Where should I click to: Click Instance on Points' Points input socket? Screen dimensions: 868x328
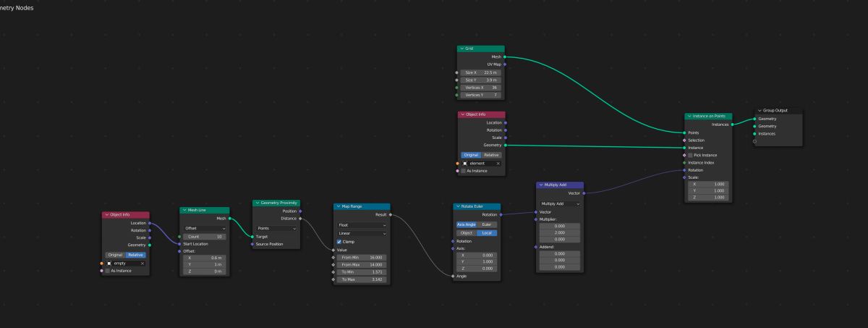coord(684,133)
